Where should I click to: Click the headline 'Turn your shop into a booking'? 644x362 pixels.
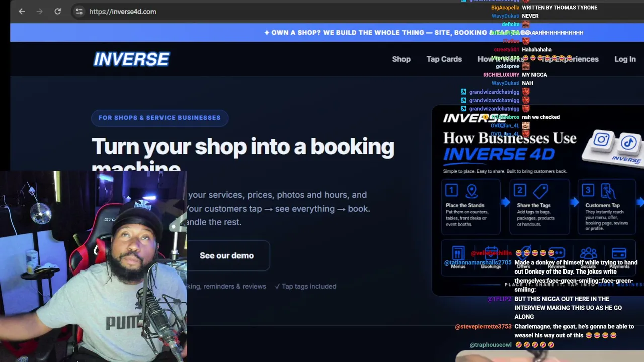click(243, 147)
